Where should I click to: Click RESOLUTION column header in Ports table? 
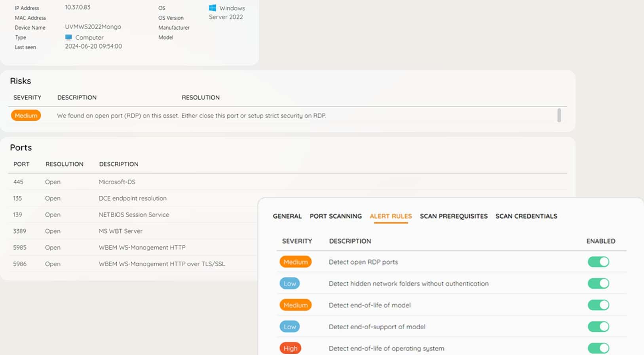click(x=65, y=164)
